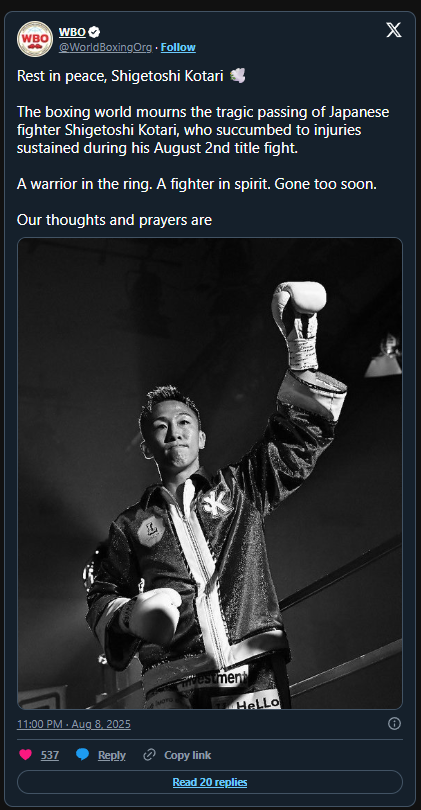Follow the WBO account
The width and height of the screenshot is (421, 810).
(x=178, y=48)
